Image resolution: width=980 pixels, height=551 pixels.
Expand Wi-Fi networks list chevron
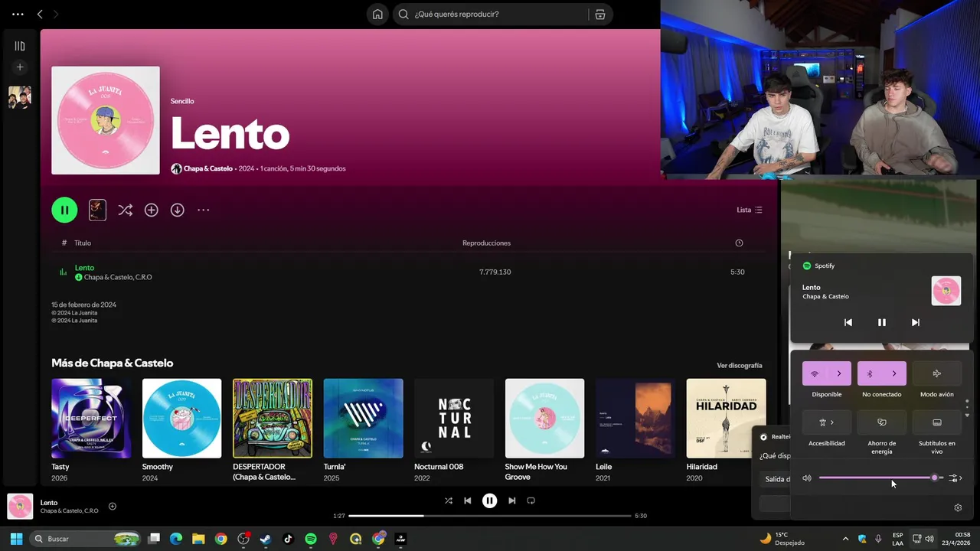(x=839, y=373)
